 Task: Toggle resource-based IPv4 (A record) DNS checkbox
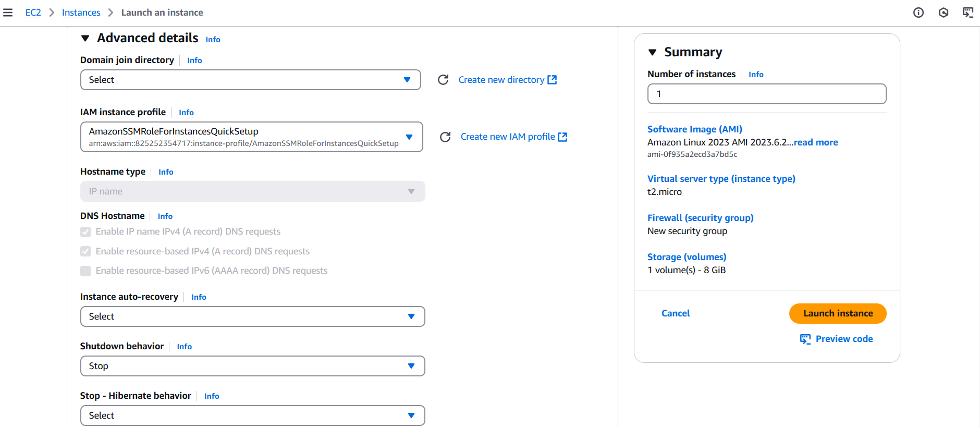[x=85, y=251]
